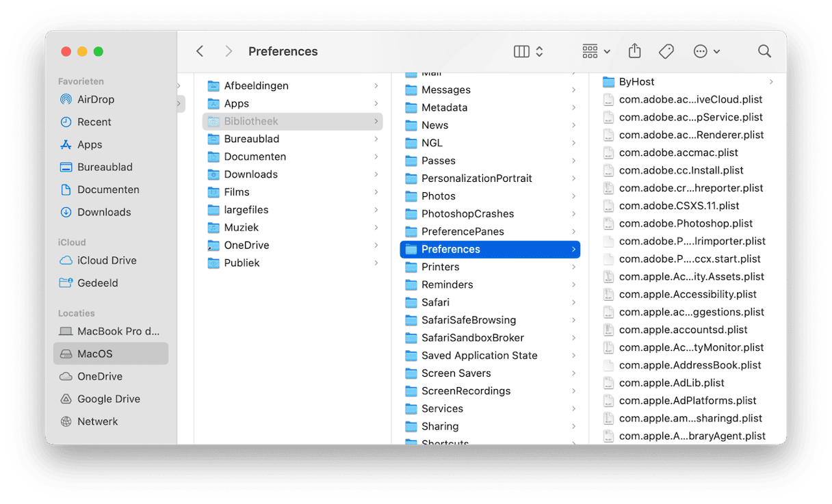Select the Printers folder
832x504 pixels.
tap(490, 267)
